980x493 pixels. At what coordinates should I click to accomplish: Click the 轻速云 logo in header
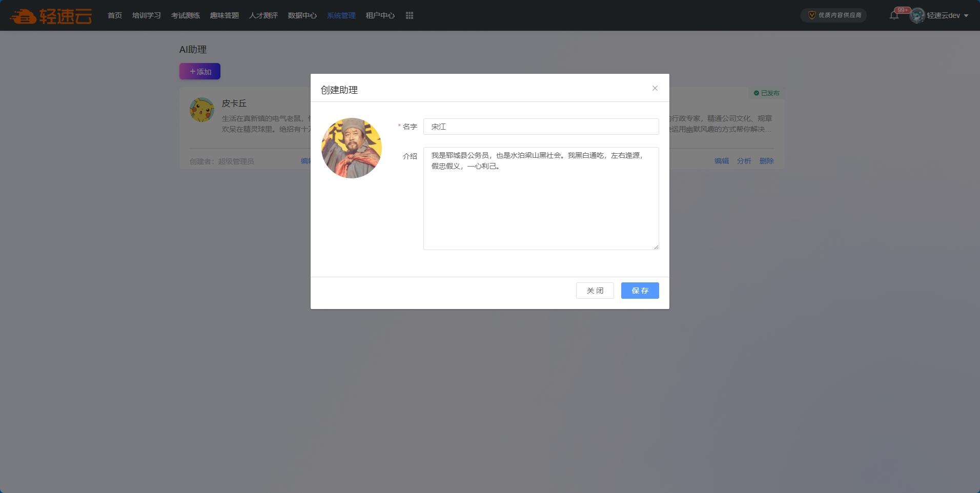[x=51, y=16]
